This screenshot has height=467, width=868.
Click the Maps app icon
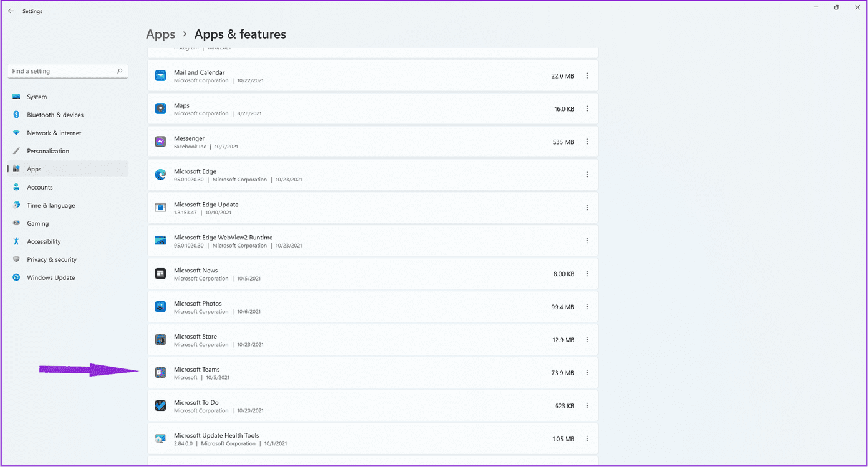point(160,109)
